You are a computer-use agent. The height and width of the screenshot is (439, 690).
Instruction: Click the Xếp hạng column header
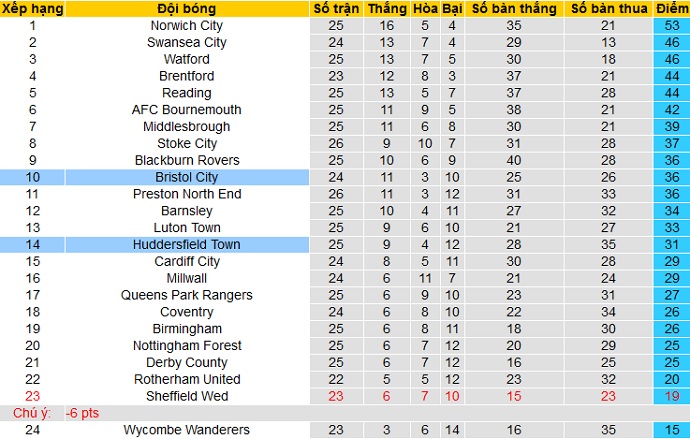(x=32, y=8)
